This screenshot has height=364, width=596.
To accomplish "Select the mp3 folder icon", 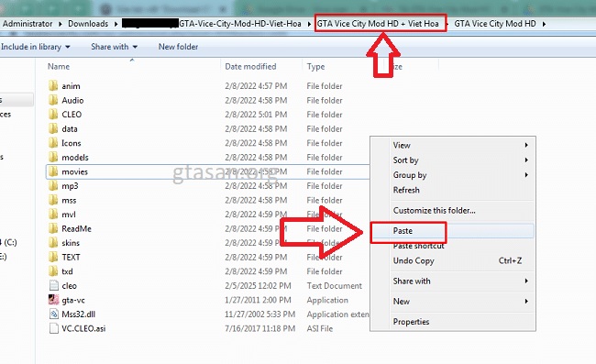I will pos(53,186).
